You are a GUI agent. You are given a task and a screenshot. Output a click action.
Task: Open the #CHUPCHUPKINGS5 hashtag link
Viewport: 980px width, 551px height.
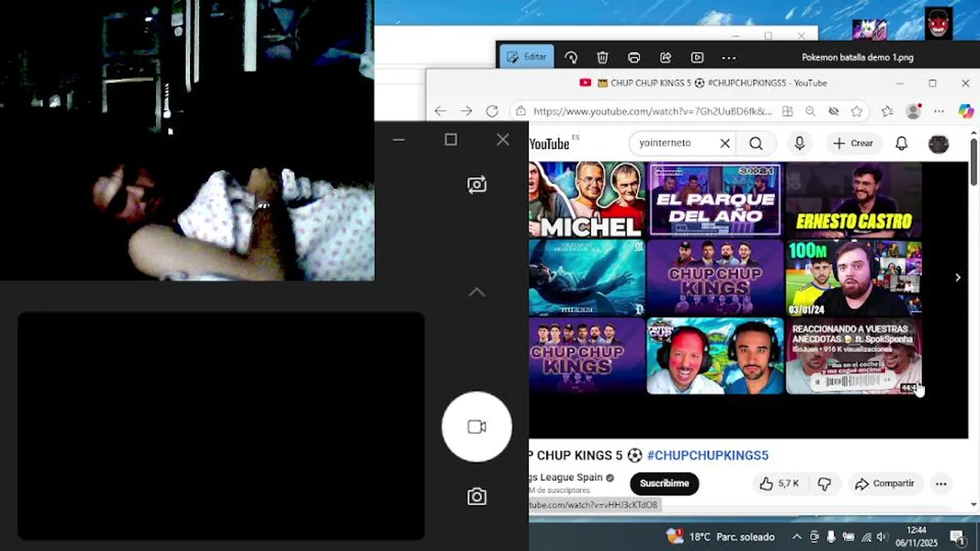pos(707,455)
